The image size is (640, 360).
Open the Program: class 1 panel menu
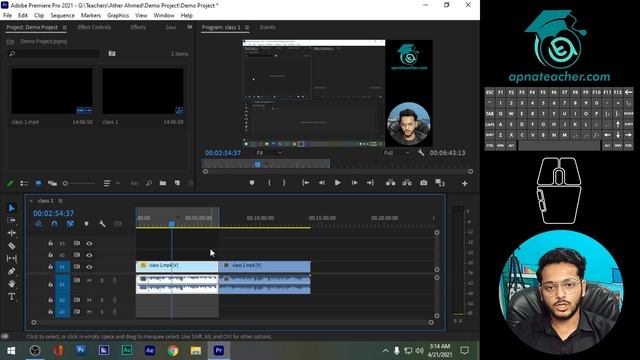(247, 27)
